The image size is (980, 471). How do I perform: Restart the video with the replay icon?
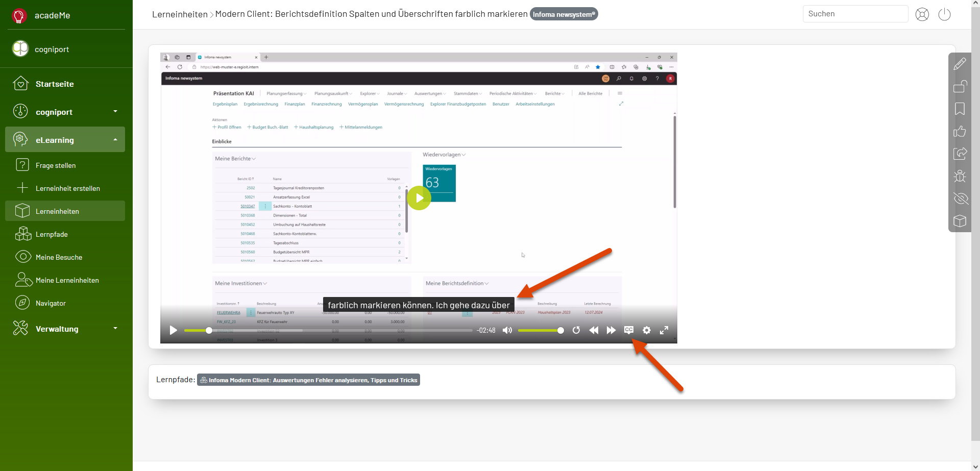(576, 330)
